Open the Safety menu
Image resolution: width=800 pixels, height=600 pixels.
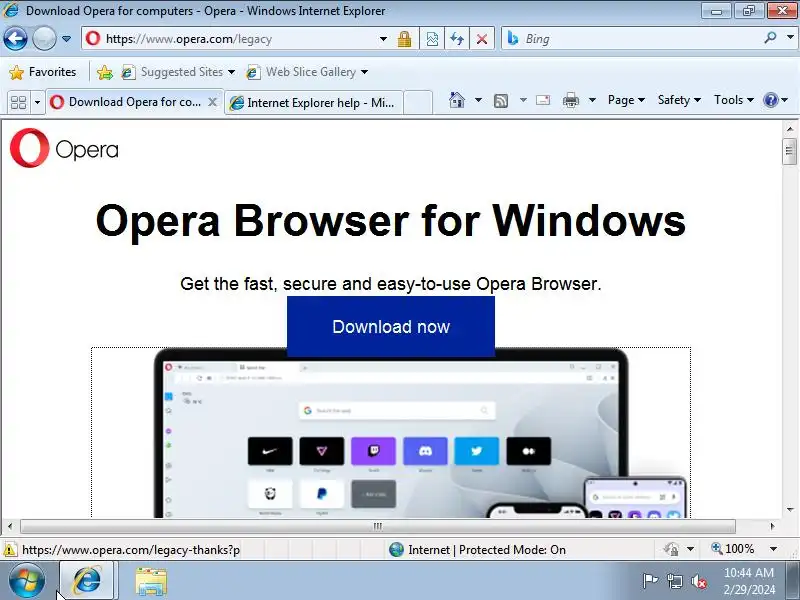click(x=679, y=100)
